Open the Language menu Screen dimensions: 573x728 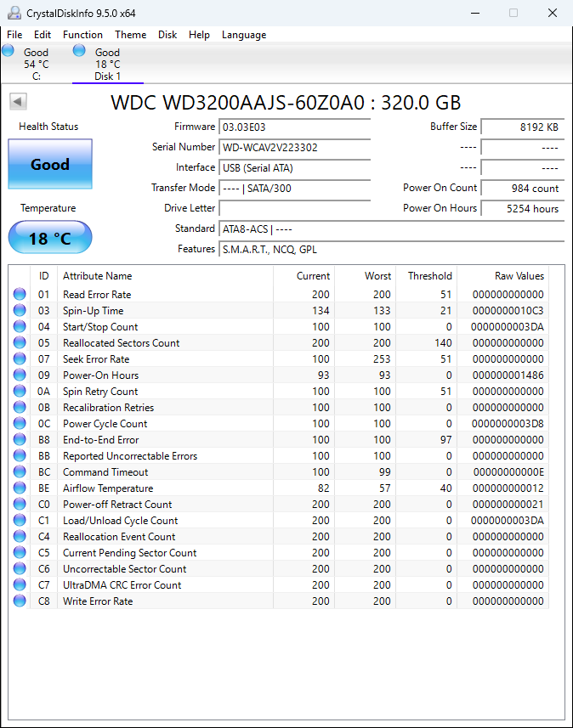[244, 35]
